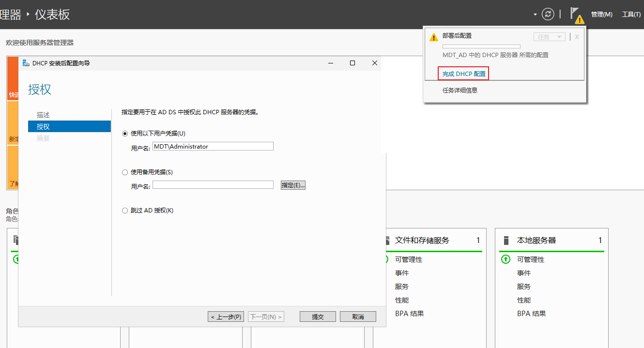Screen dimensions: 644x348
Task: Click the 文件和存储服务 server icon
Action: point(388,240)
